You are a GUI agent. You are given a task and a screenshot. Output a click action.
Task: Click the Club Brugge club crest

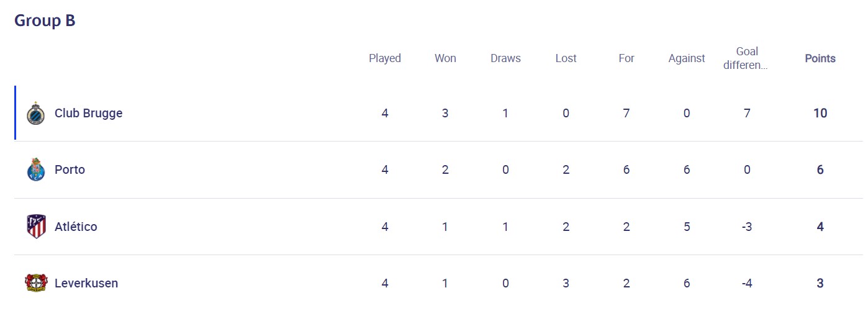coord(36,114)
